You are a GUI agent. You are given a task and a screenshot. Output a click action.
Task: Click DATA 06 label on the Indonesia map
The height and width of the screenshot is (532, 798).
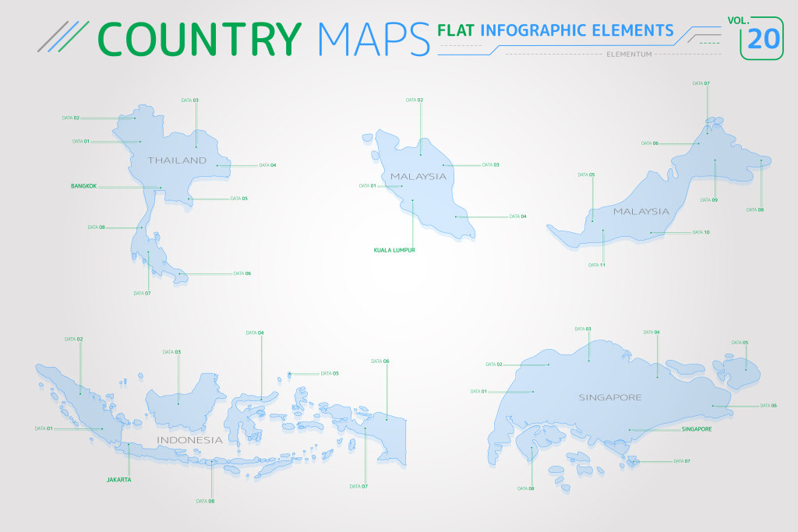[x=380, y=361]
